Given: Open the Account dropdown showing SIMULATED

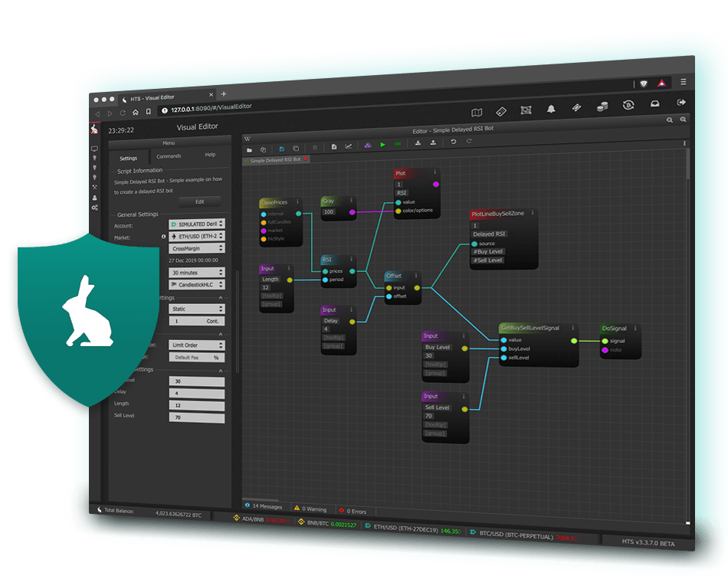Looking at the screenshot, I should 196,224.
